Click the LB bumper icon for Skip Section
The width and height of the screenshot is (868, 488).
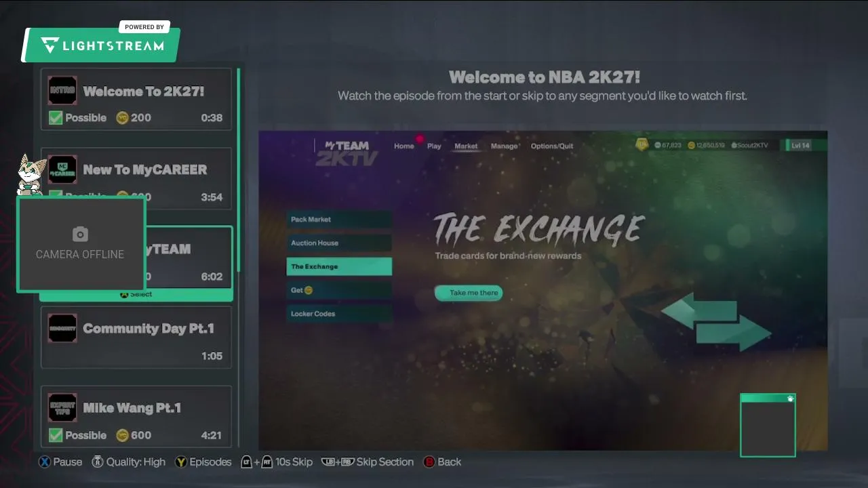[x=328, y=462]
